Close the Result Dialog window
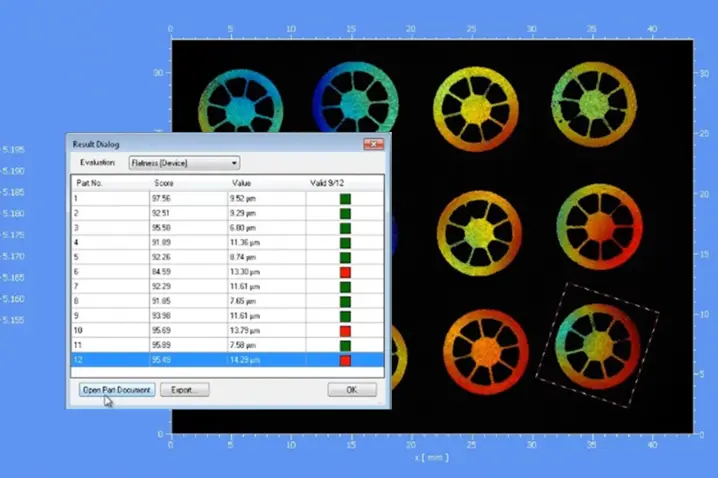The image size is (718, 478). click(374, 144)
